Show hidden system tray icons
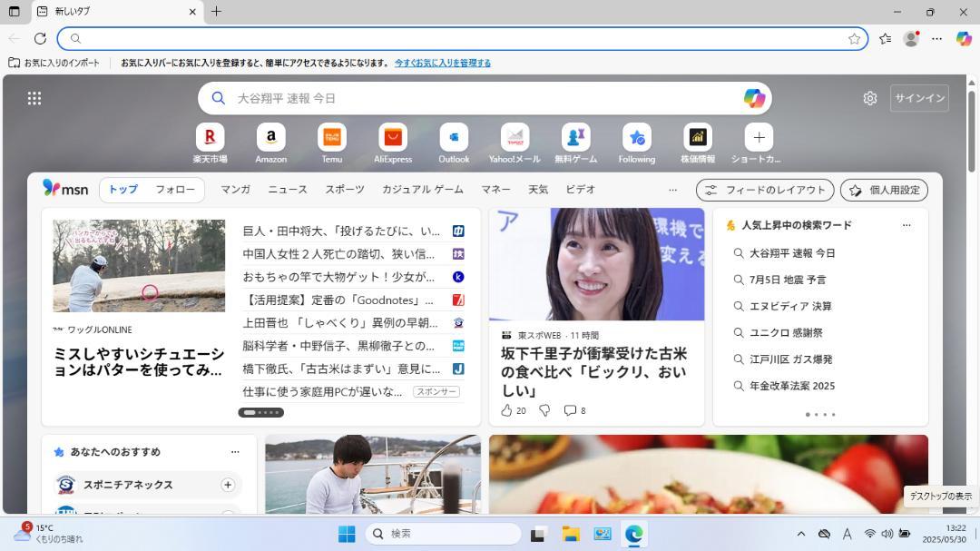 (x=800, y=534)
